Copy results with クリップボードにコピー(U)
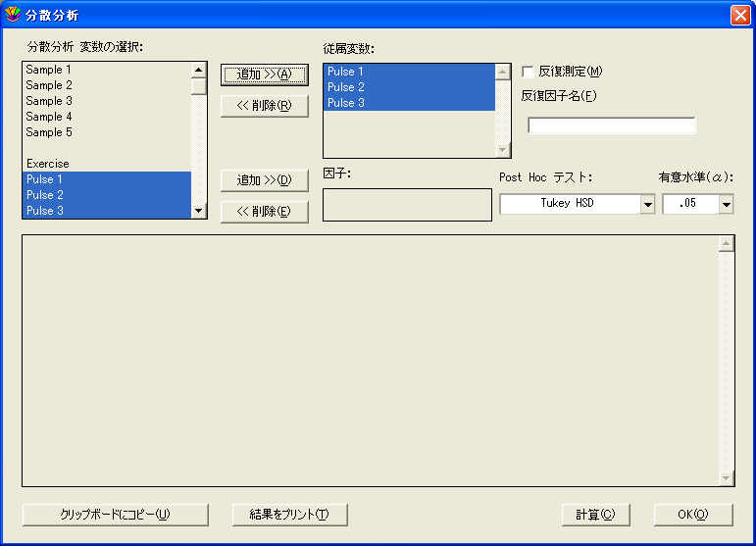 [x=116, y=515]
